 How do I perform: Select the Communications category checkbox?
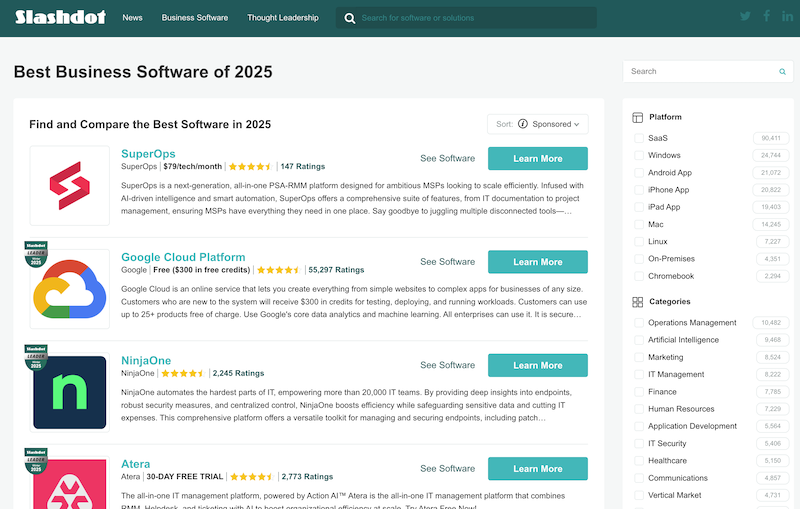[x=638, y=478]
